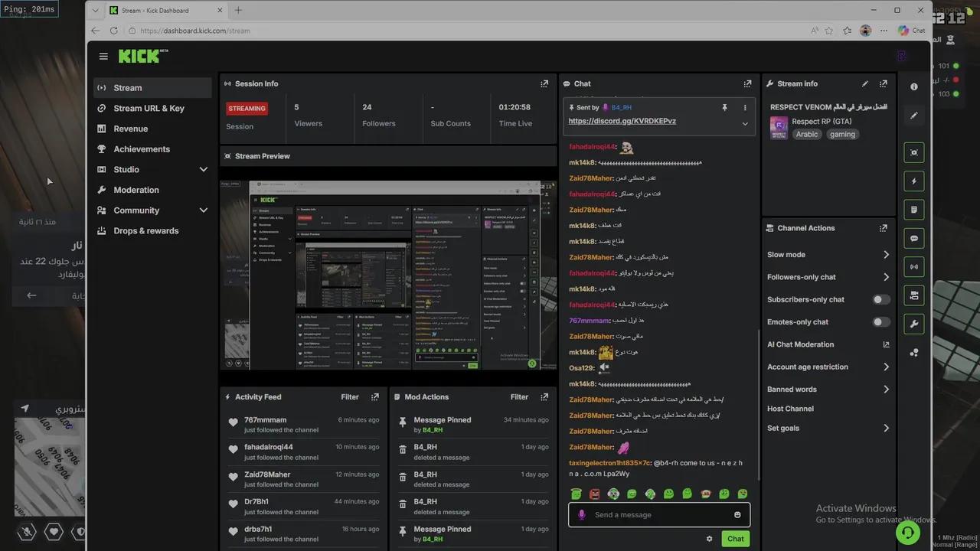Toggle stream preview icon in right rail
The width and height of the screenshot is (980, 551).
(914, 152)
